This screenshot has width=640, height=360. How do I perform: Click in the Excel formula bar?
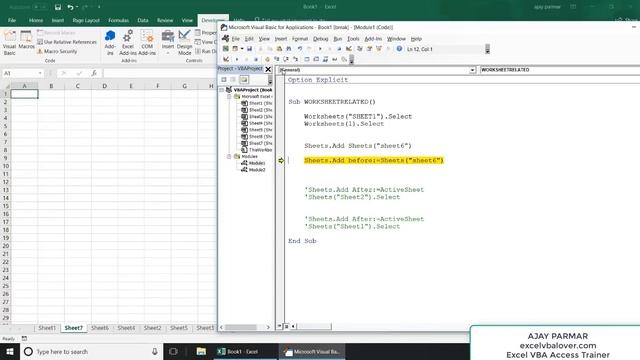coord(160,73)
